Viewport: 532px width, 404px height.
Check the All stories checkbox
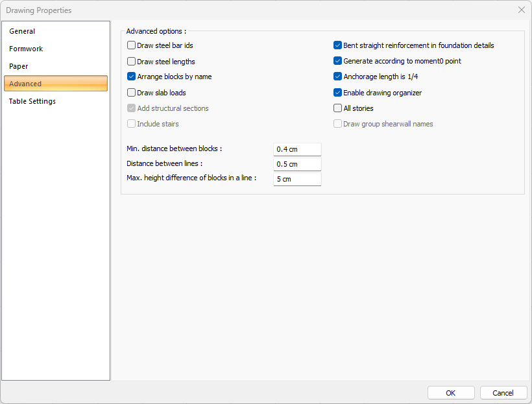coord(337,108)
